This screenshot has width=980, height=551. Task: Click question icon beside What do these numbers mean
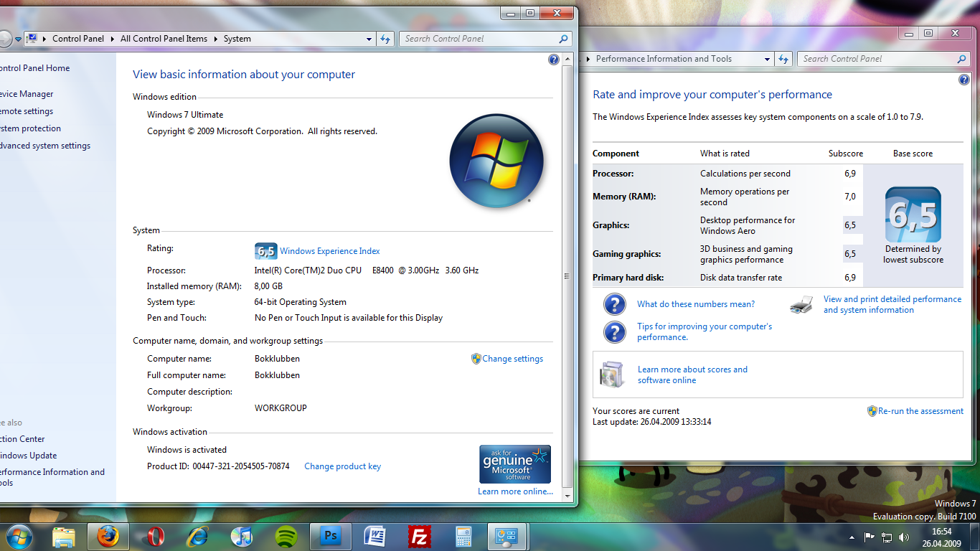pos(615,304)
